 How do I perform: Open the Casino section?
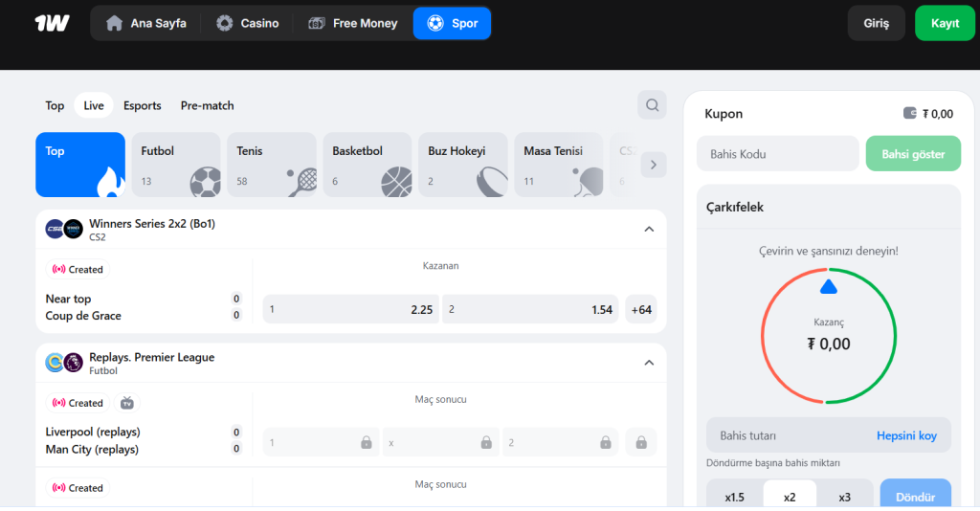248,23
